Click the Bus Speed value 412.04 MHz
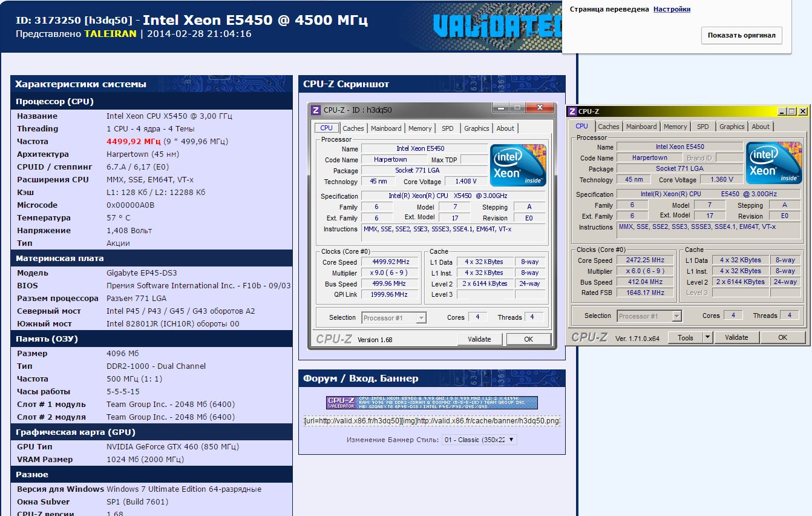The width and height of the screenshot is (812, 516). (645, 282)
